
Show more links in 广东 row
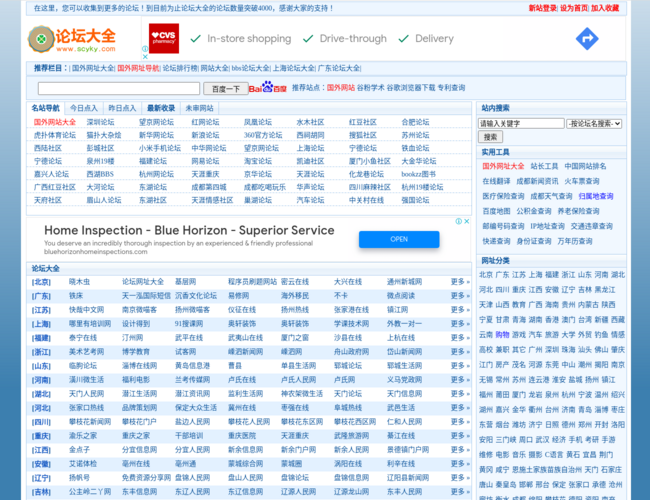coord(459,296)
